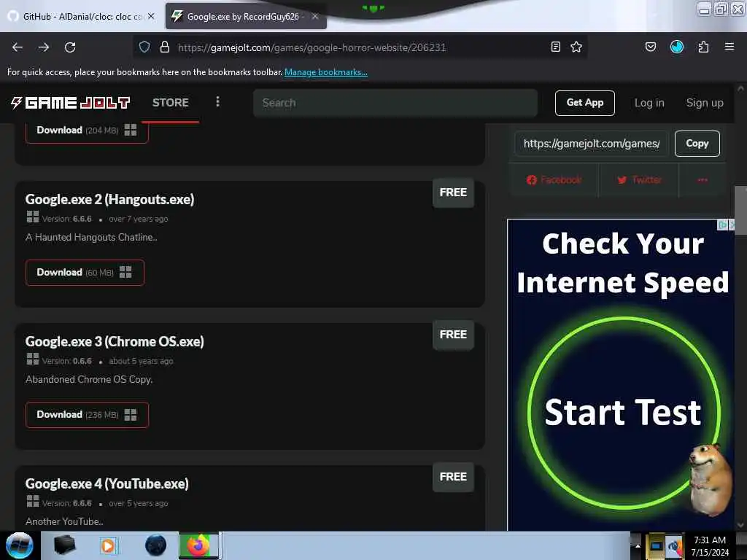Image resolution: width=747 pixels, height=560 pixels.
Task: Click scroll-up arrow of page scrollbar
Action: click(740, 88)
